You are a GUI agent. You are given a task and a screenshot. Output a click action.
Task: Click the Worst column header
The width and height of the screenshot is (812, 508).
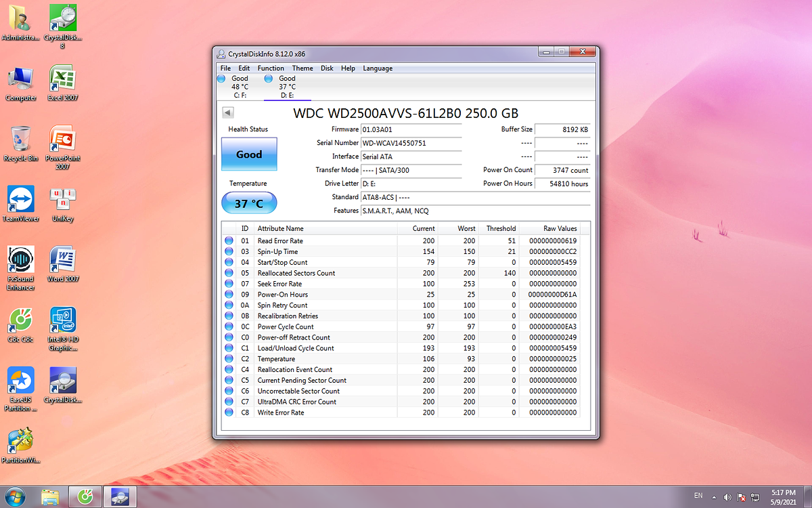coord(458,229)
